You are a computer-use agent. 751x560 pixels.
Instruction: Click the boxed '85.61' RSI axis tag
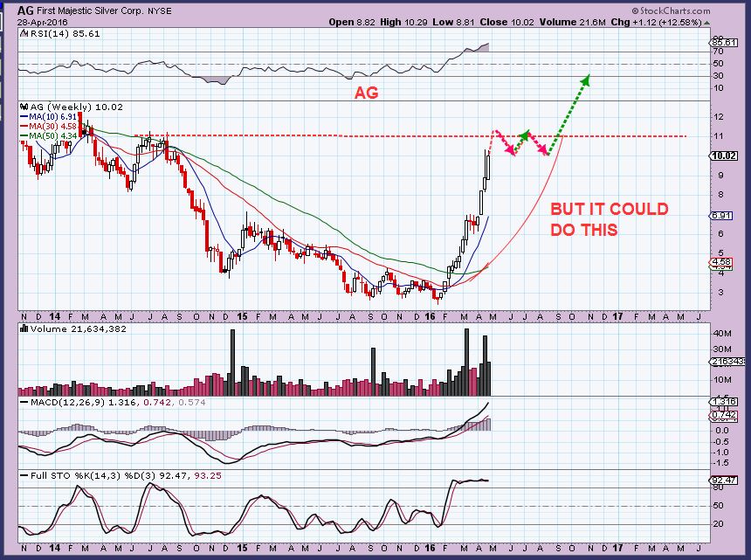pos(724,43)
